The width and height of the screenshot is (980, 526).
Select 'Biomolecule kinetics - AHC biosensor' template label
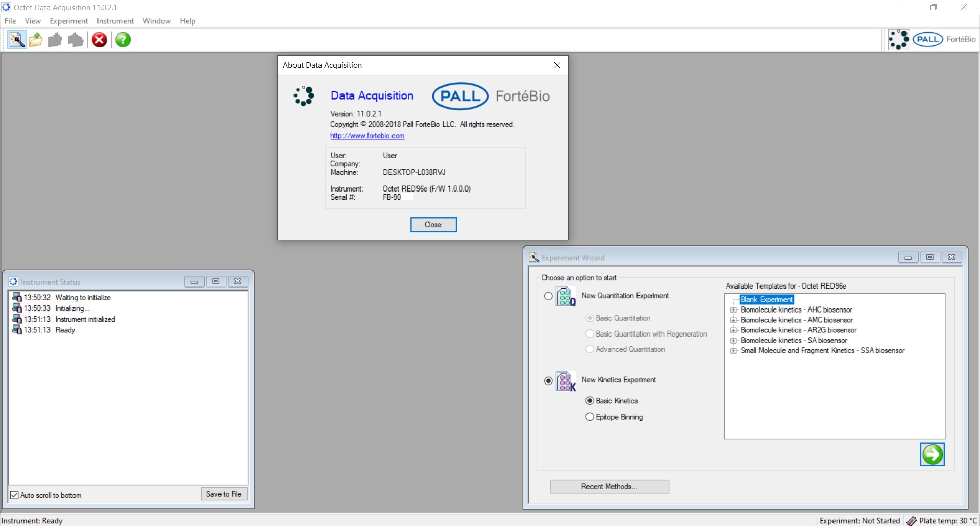pos(796,310)
